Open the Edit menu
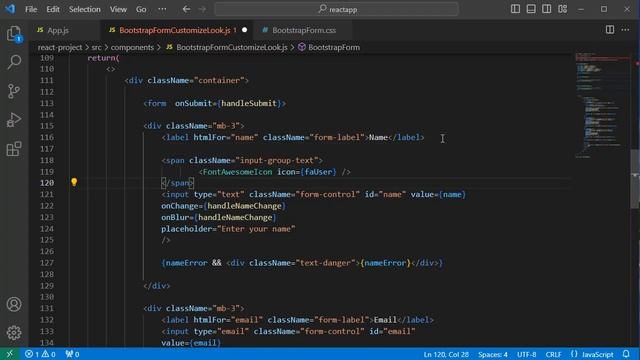640x360 pixels. (x=53, y=9)
